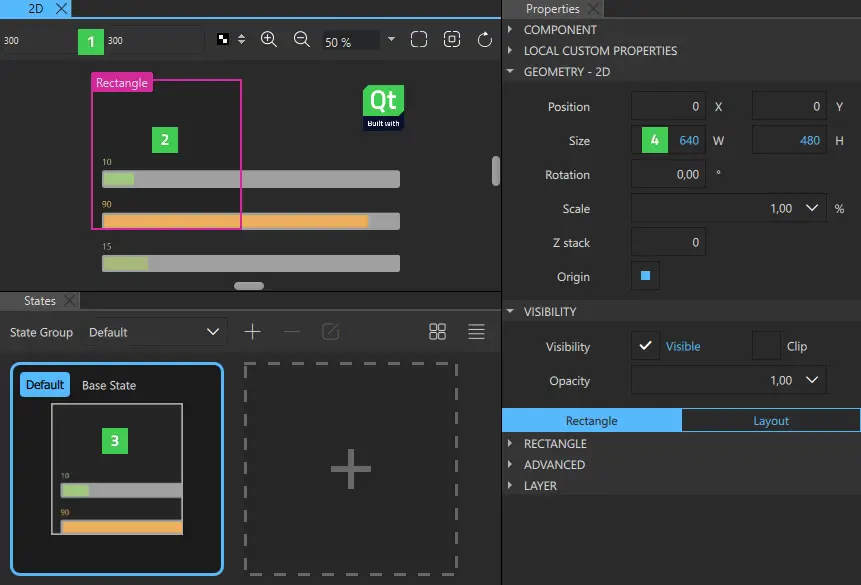Open the zoom percentage dropdown
Image resolution: width=861 pixels, height=585 pixels.
tap(390, 41)
